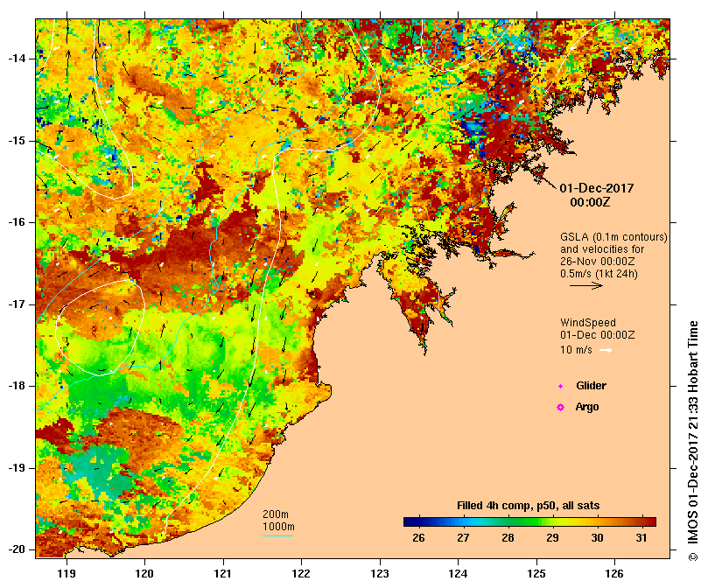Click the white 10 m/s wind arrow
The height and width of the screenshot is (588, 708).
point(606,350)
